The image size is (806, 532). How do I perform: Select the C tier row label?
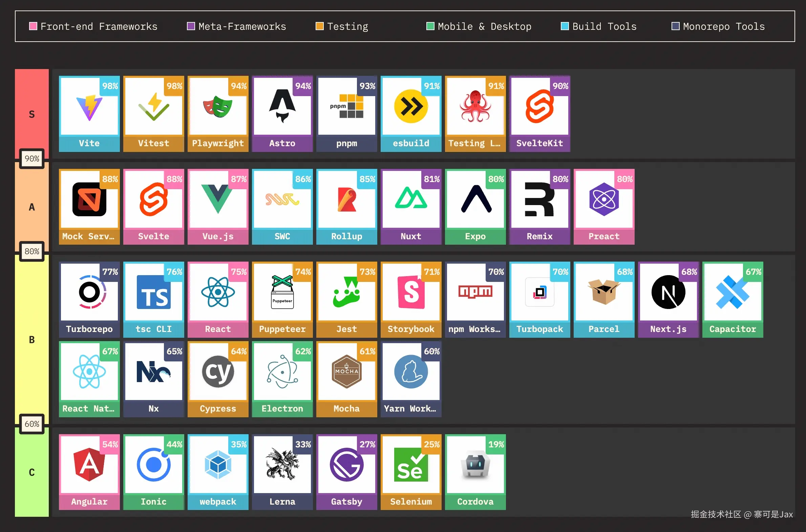click(31, 472)
